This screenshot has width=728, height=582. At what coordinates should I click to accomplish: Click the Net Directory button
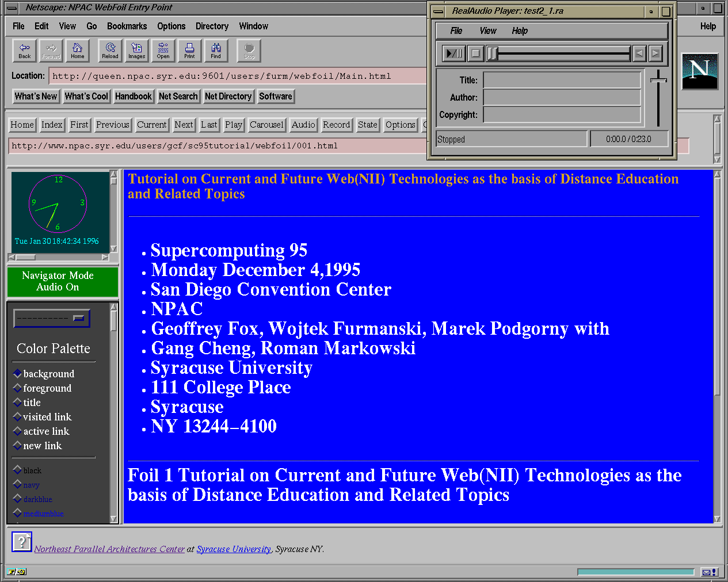click(x=228, y=96)
